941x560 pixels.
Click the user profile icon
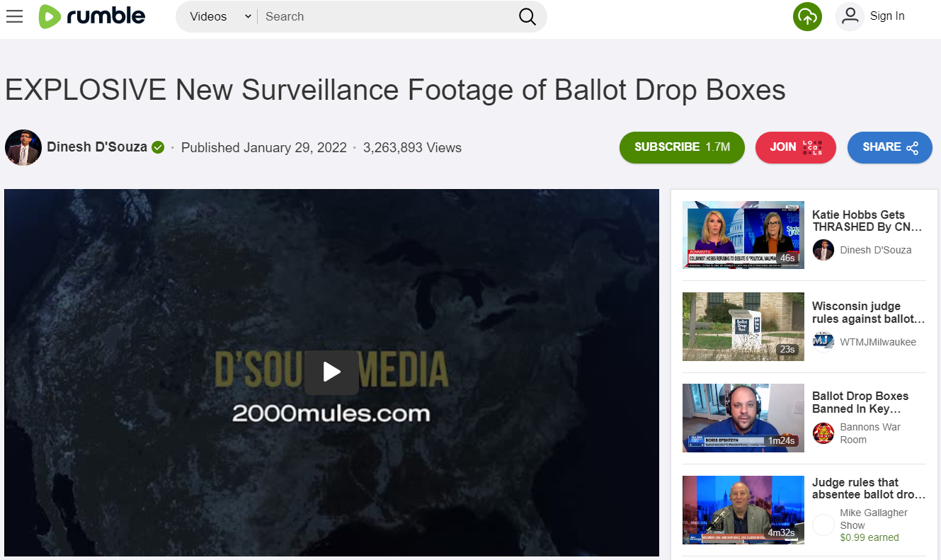[850, 16]
